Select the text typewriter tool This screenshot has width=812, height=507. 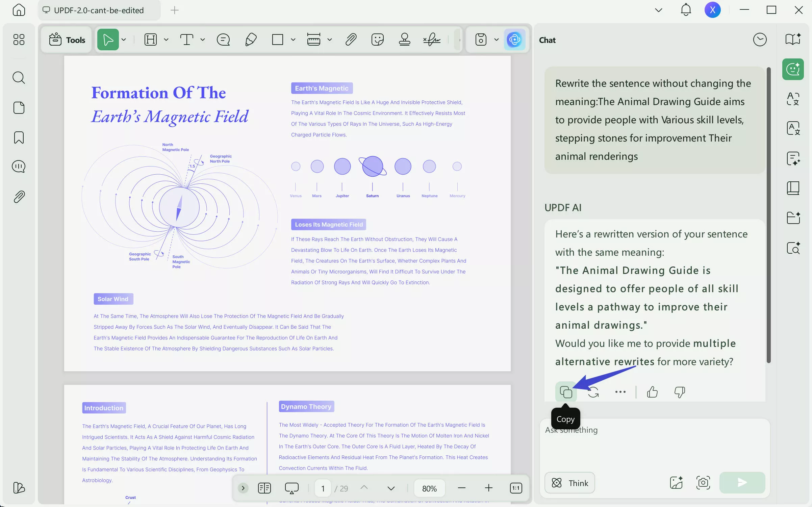coord(186,40)
